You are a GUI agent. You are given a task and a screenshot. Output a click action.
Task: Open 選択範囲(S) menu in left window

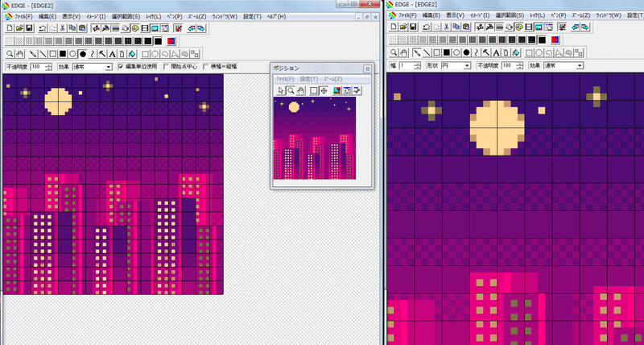click(126, 17)
